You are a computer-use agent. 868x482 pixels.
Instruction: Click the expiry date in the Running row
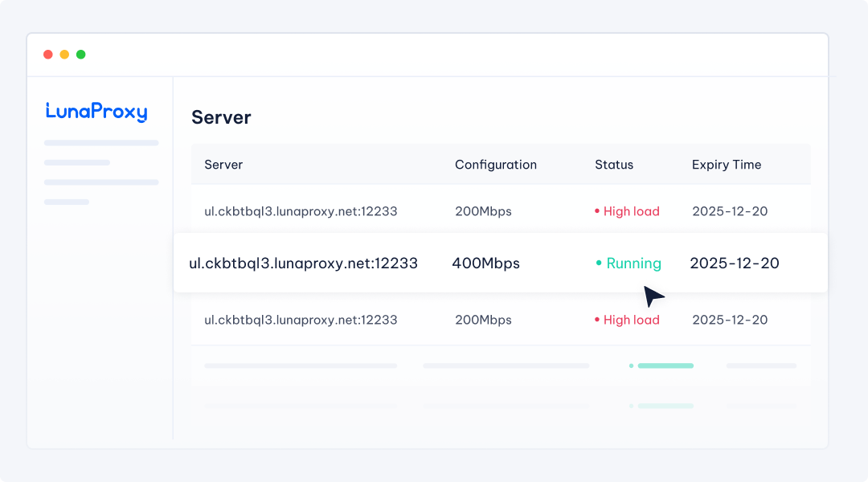[734, 263]
